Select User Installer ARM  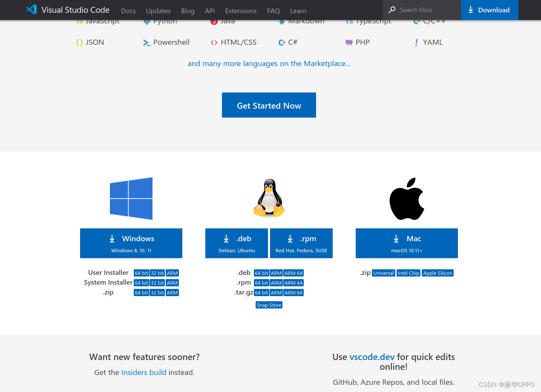pyautogui.click(x=172, y=273)
